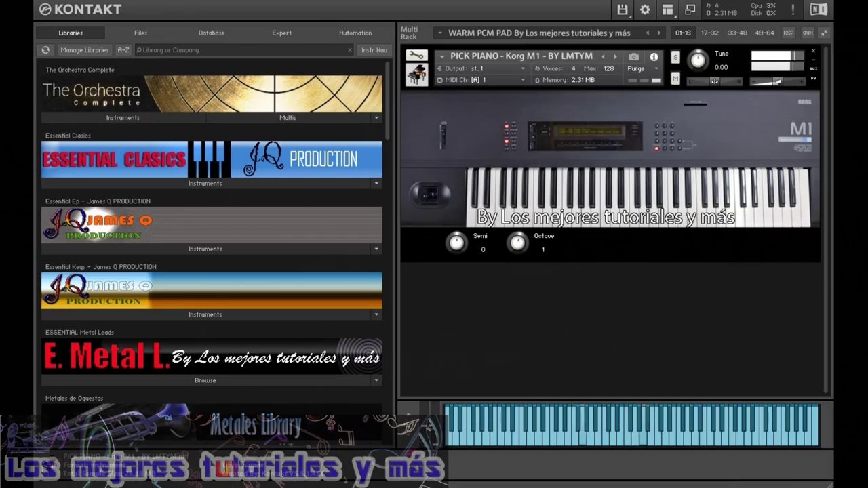Screen dimensions: 868x488
Task: Toggle the aux sends panel in header
Action: coord(808,33)
